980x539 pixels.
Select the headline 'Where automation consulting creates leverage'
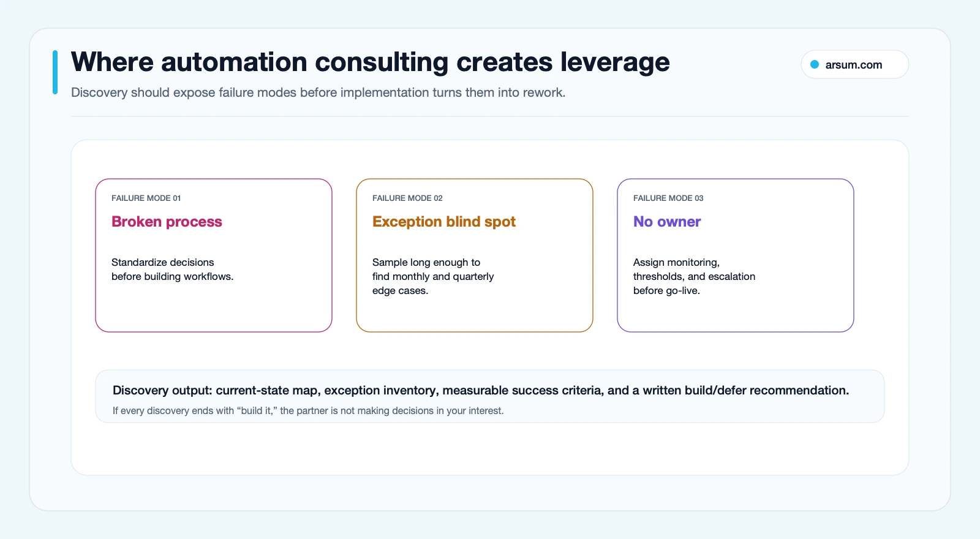371,62
